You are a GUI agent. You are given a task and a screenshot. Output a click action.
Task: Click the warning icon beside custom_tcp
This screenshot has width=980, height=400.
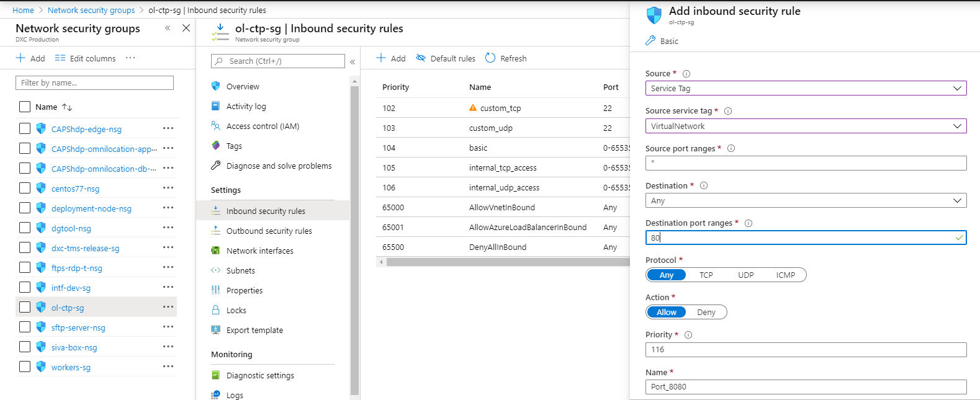click(x=474, y=108)
